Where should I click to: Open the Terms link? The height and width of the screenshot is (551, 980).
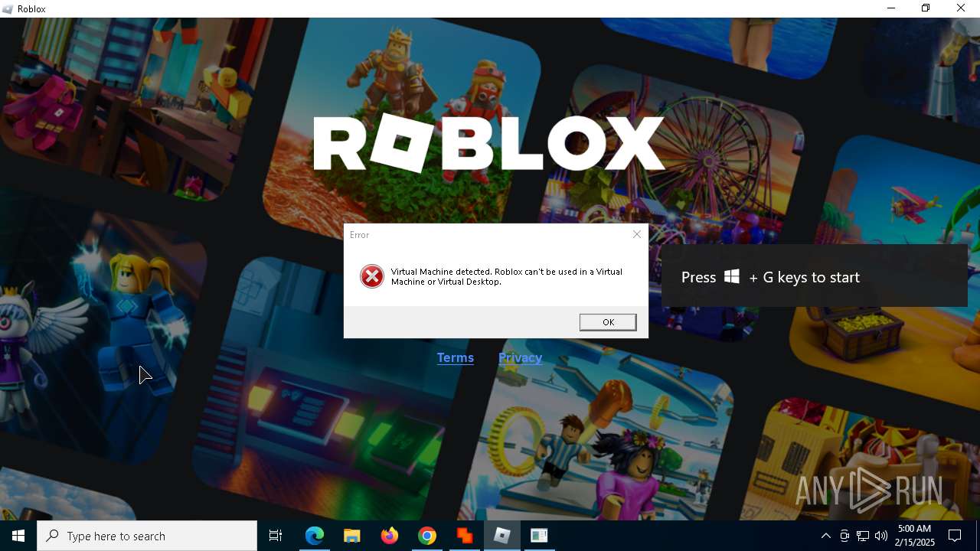[x=456, y=357]
